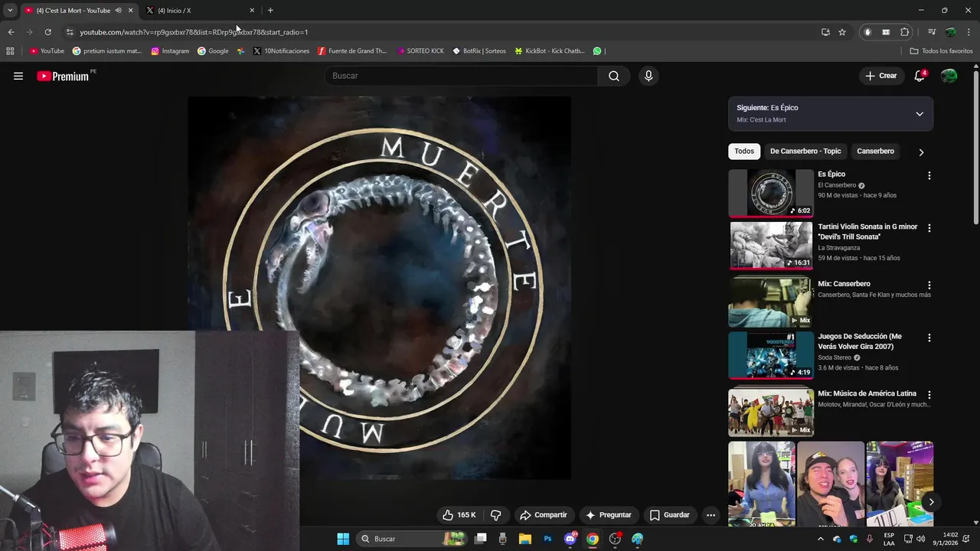This screenshot has width=980, height=551.
Task: Close the Inicio / X tab
Action: pos(252,11)
